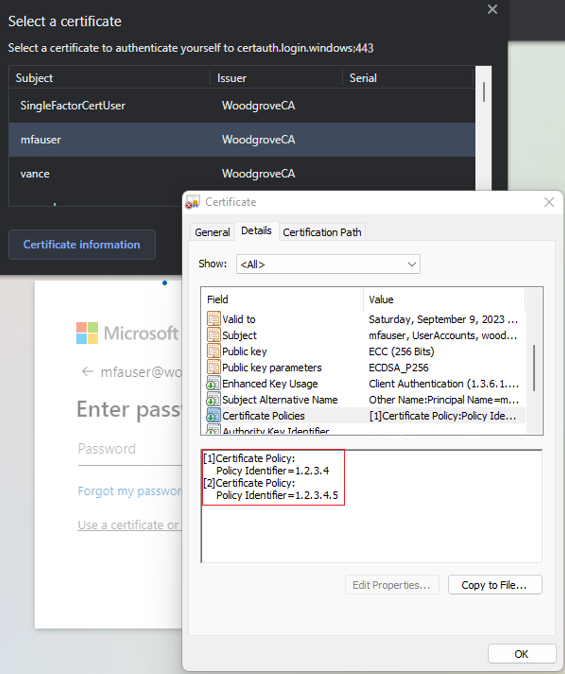Image resolution: width=565 pixels, height=674 pixels.
Task: Click the Copy to File button
Action: coord(495,585)
